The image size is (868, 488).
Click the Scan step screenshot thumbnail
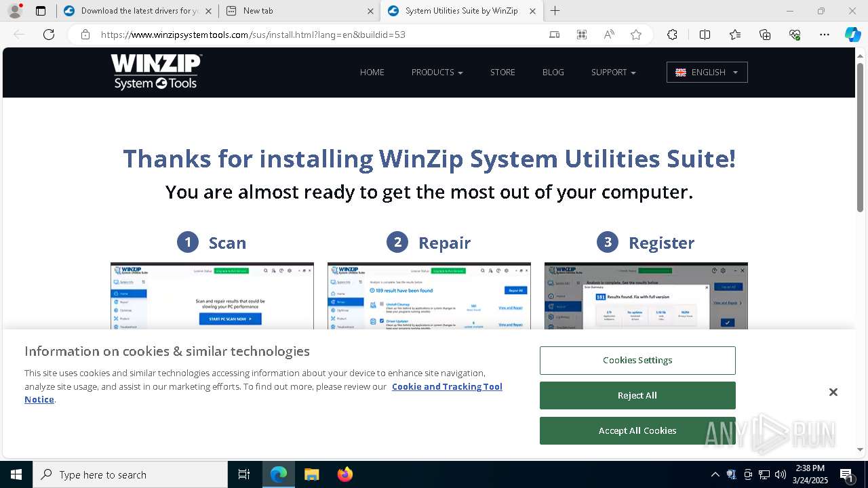(212, 296)
